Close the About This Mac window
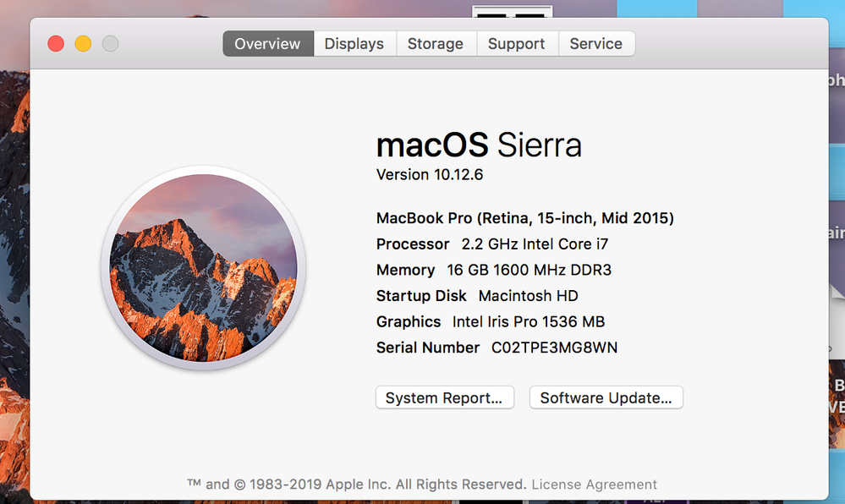 pos(56,44)
